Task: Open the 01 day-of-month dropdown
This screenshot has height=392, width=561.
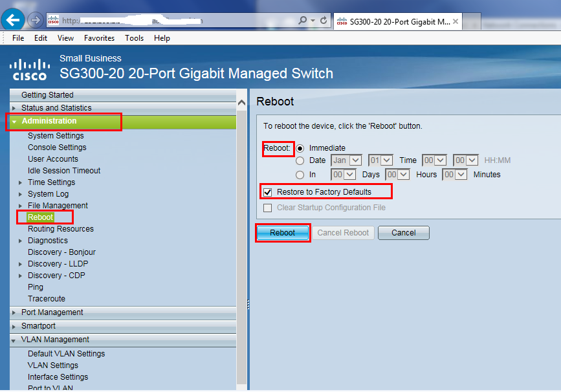Action: click(x=380, y=160)
